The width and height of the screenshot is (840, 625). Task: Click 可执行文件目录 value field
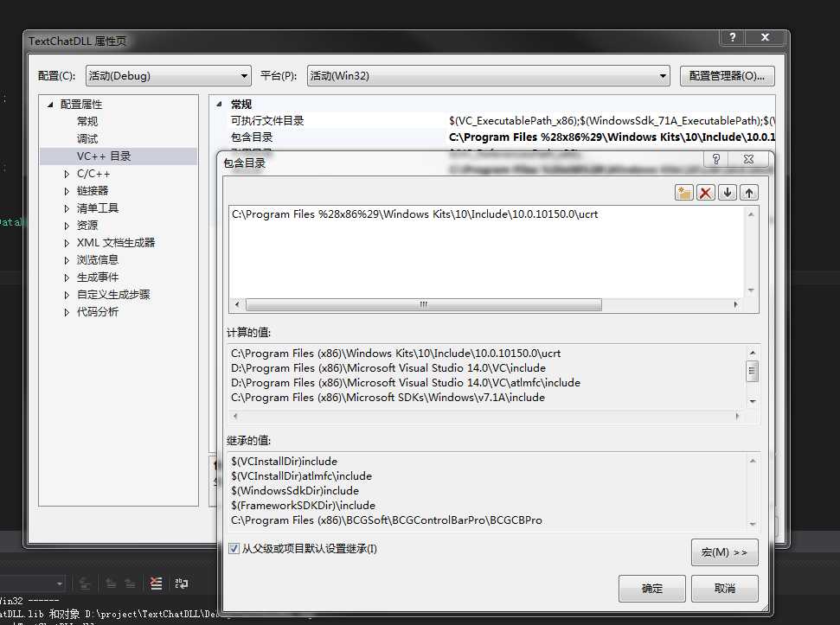tap(612, 120)
